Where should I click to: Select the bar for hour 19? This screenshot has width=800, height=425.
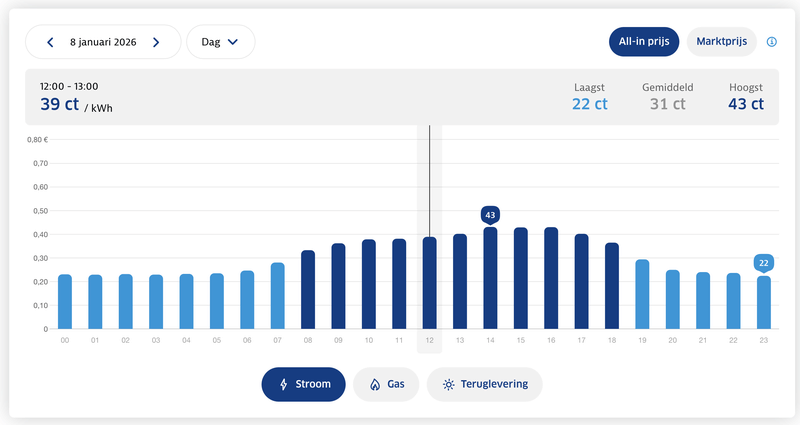click(x=642, y=294)
